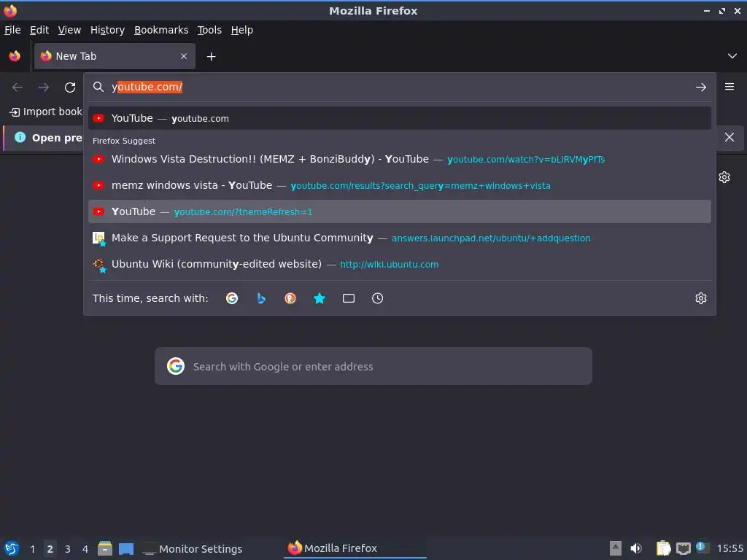
Task: Switch to workspace 1 in the pager
Action: coord(32,549)
